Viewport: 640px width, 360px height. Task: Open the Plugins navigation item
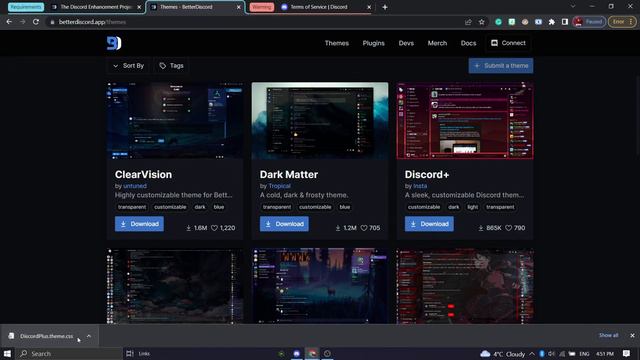(x=373, y=43)
